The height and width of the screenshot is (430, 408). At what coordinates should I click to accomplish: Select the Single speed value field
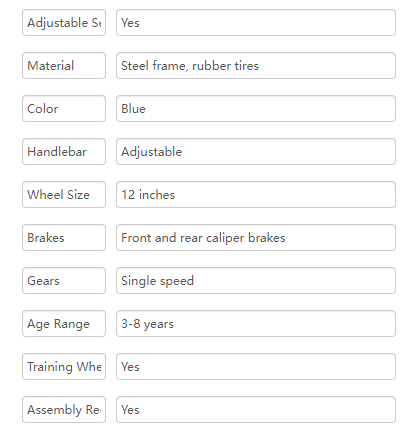pos(256,281)
